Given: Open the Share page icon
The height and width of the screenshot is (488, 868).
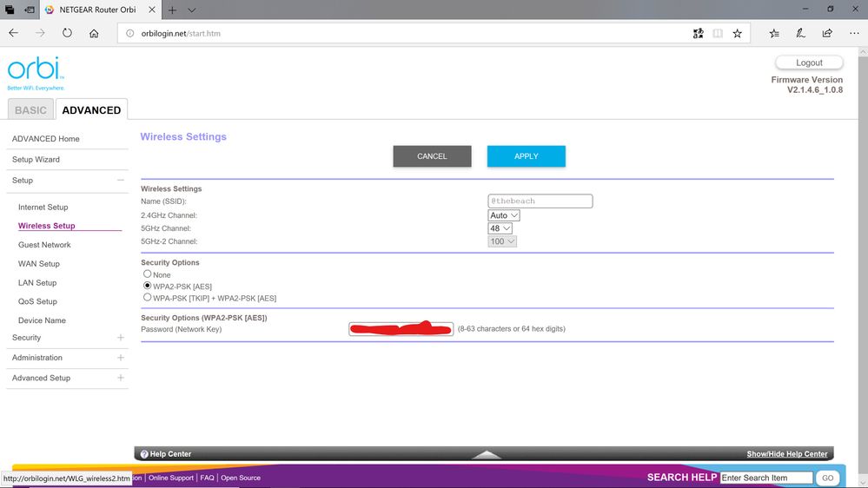Looking at the screenshot, I should 826,34.
